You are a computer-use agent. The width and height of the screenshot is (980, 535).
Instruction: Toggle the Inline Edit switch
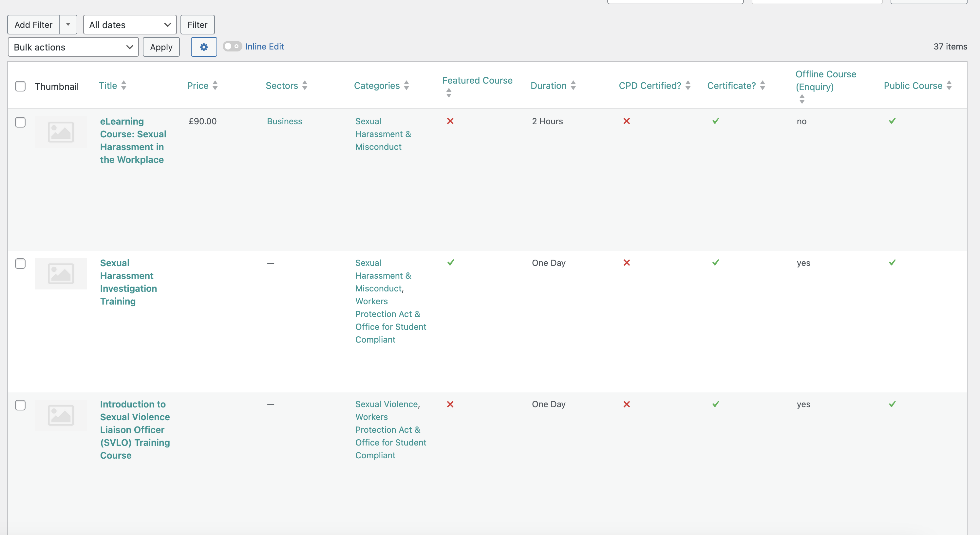(232, 47)
